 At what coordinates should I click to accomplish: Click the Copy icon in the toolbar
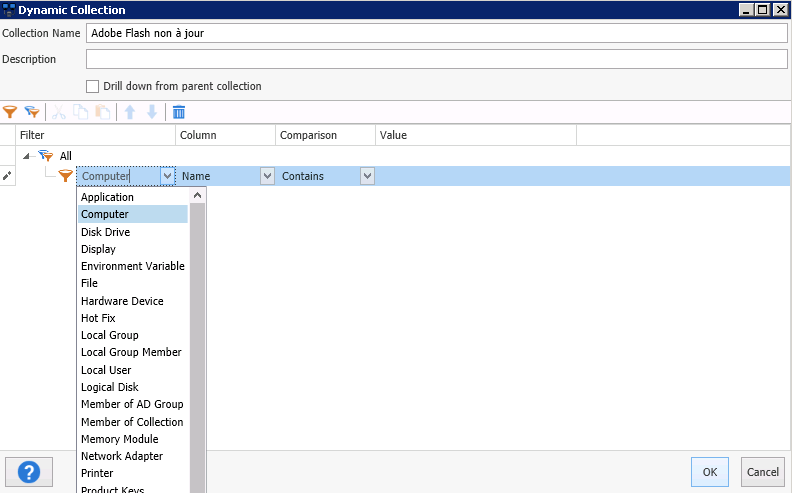[81, 112]
